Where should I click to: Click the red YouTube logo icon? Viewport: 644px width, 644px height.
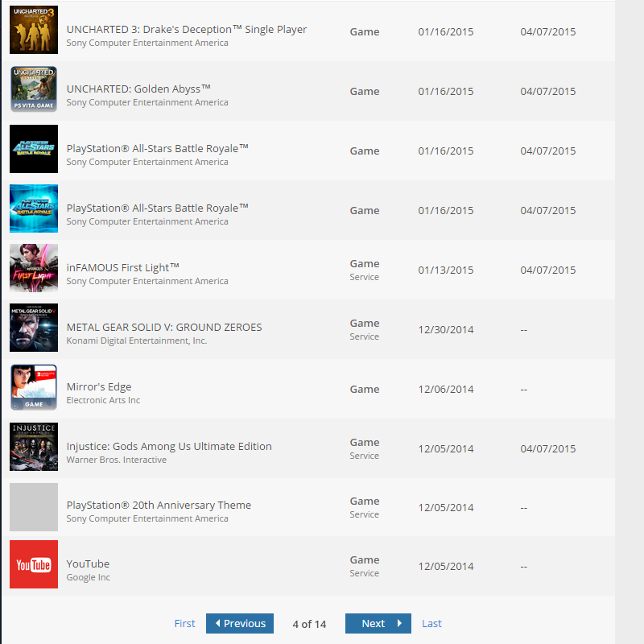(x=34, y=564)
